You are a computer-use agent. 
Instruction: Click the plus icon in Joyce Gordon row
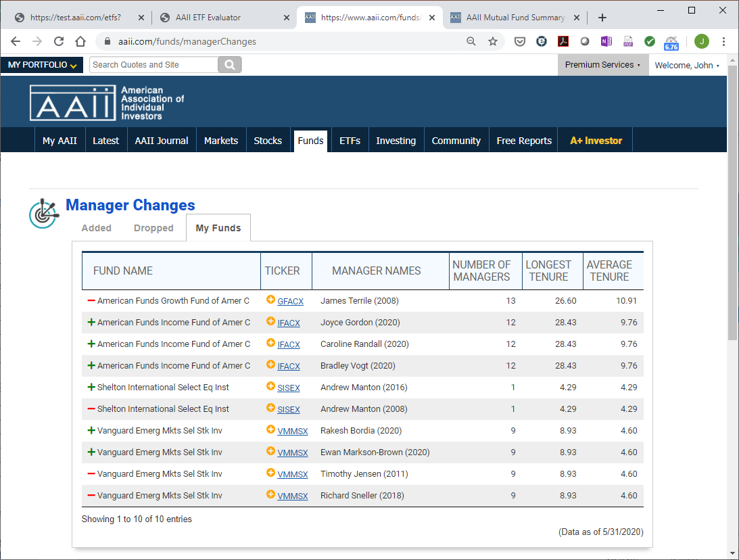click(x=270, y=321)
